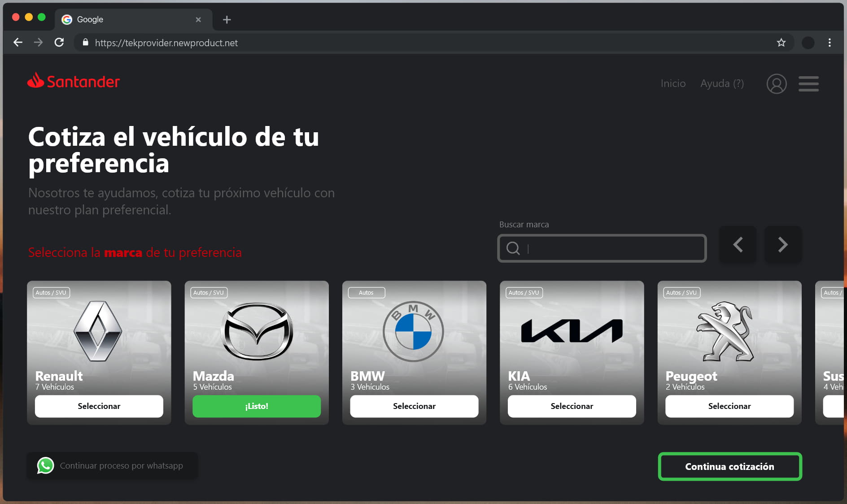Click the search magnifier icon

click(513, 248)
